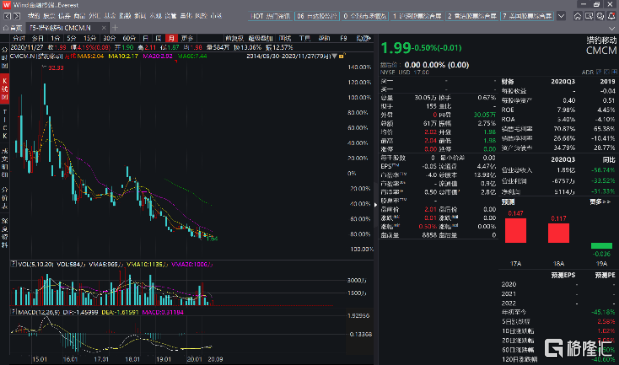Image resolution: width=619 pixels, height=365 pixels.
Task: Collapse the header with the small chevron
Action: tap(612, 28)
